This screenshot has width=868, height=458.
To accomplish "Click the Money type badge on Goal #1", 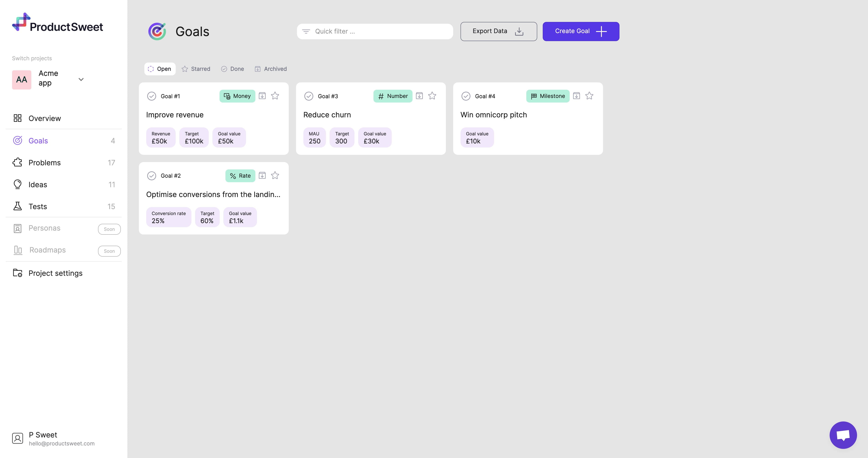I will (x=237, y=96).
